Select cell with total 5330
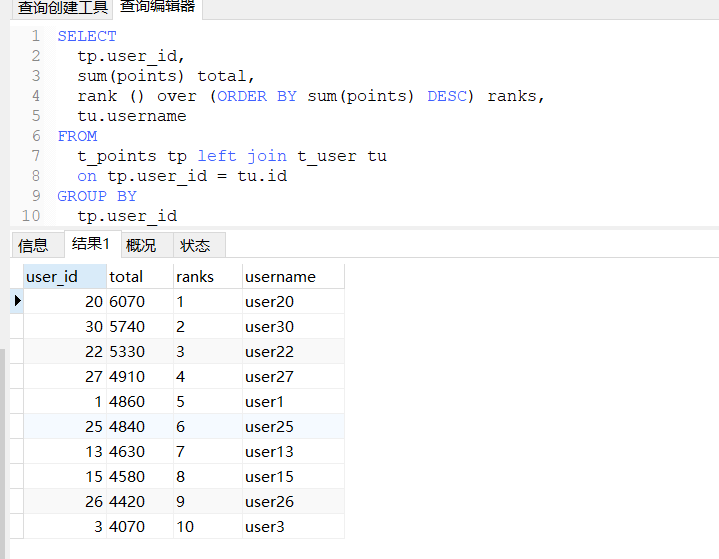 pos(140,351)
